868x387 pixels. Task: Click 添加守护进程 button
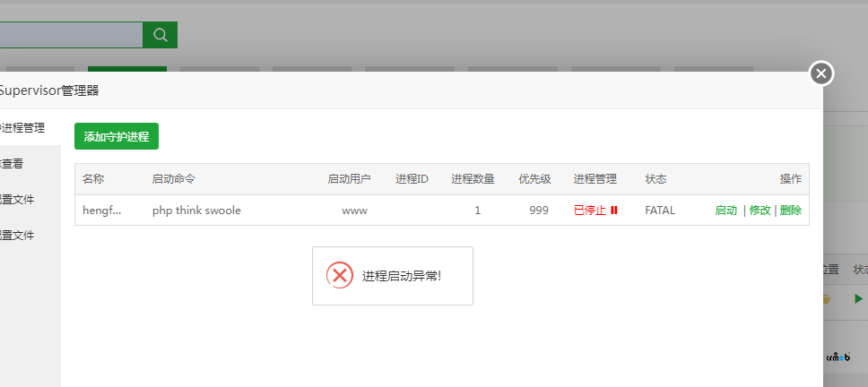pos(117,136)
